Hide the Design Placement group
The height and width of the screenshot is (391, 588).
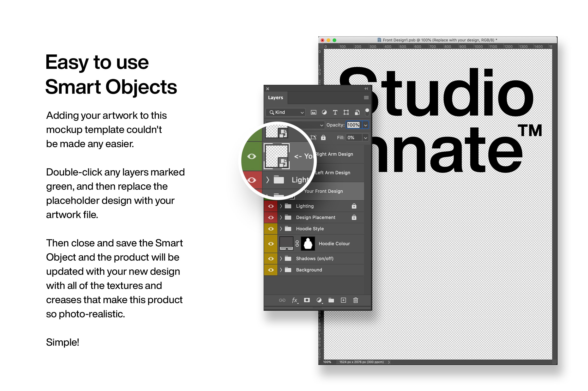pos(271,218)
